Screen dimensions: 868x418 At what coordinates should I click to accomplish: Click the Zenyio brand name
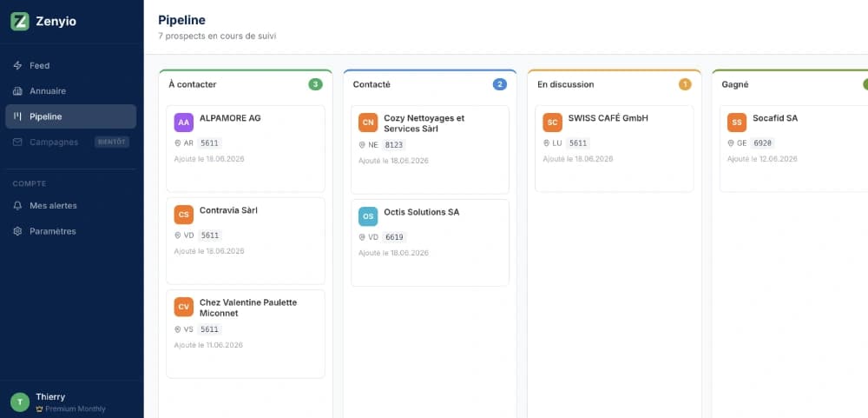(x=56, y=22)
